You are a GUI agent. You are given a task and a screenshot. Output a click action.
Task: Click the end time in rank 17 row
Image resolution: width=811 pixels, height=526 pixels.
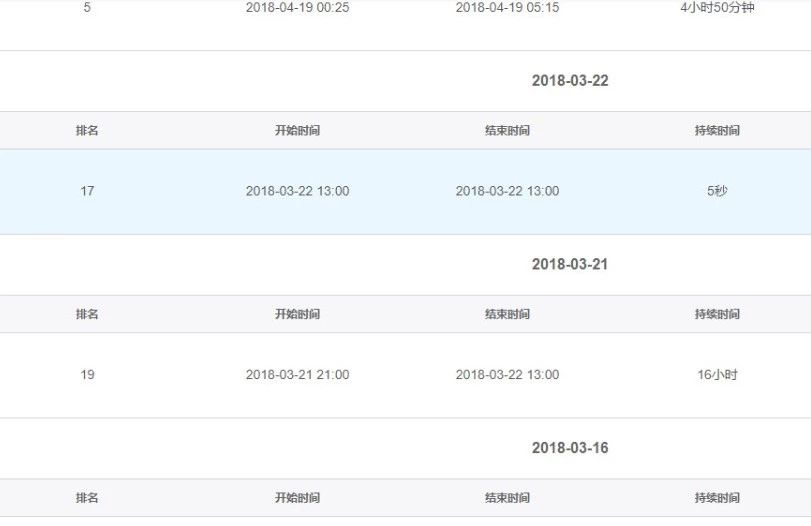pos(507,191)
